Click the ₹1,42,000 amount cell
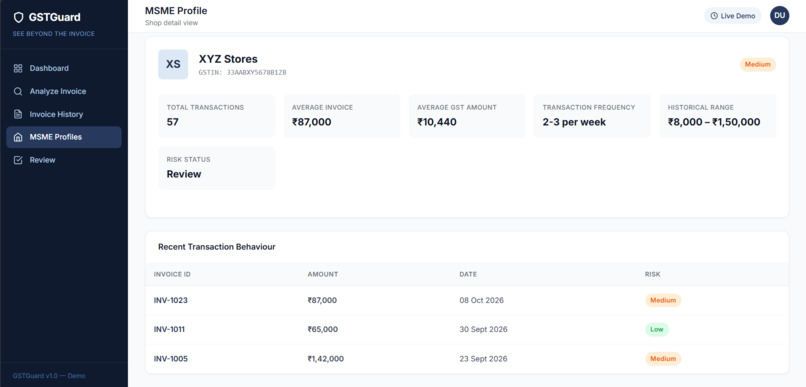806x387 pixels. pos(326,359)
